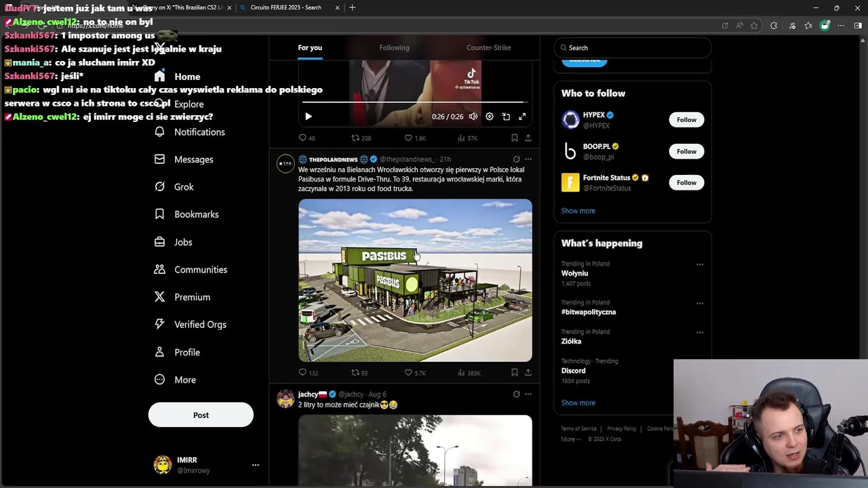Image resolution: width=868 pixels, height=488 pixels.
Task: Open THEPOLANDNEWS profile avatar
Action: tap(285, 164)
